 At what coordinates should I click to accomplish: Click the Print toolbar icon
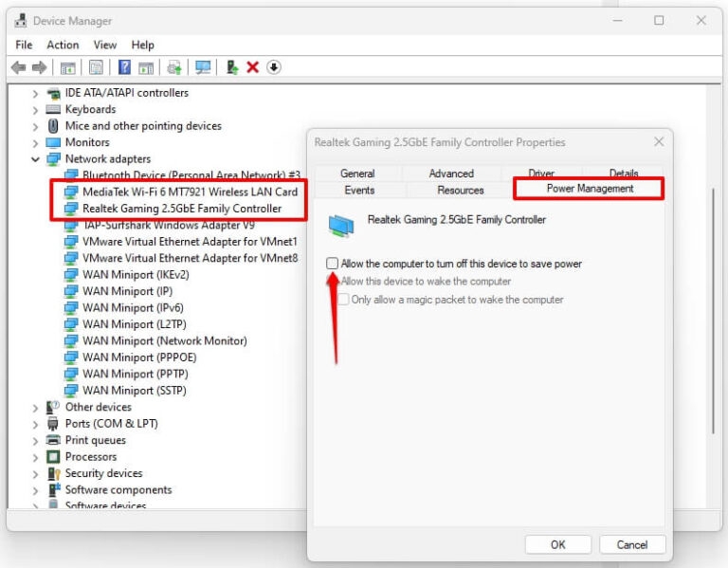174,67
